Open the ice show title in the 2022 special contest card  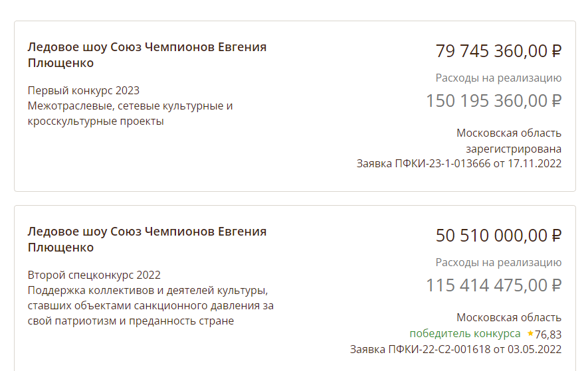click(147, 240)
